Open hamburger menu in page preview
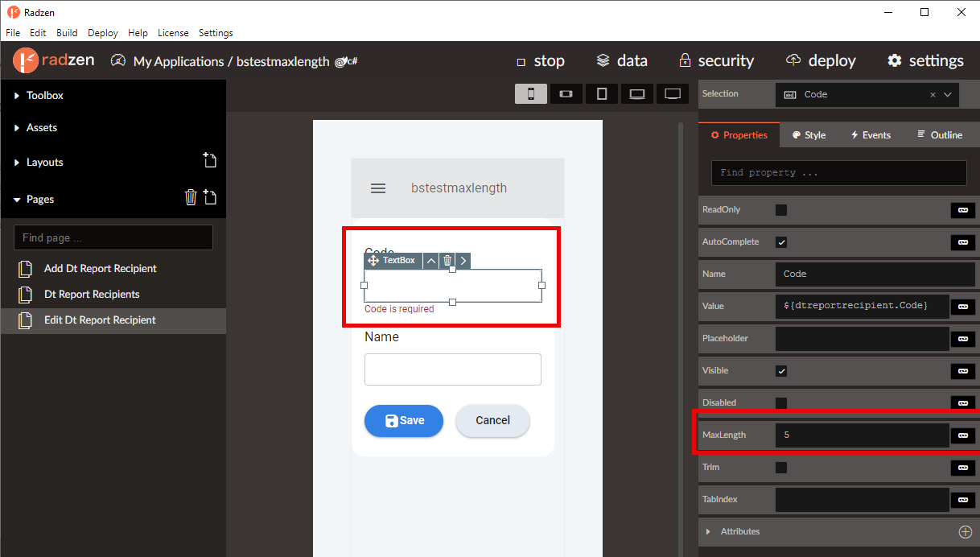Image resolution: width=980 pixels, height=557 pixels. click(378, 188)
